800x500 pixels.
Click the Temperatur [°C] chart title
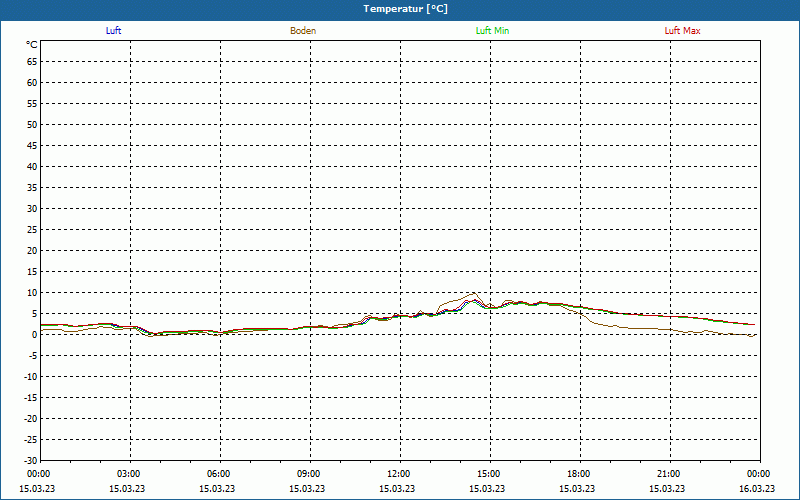click(406, 9)
